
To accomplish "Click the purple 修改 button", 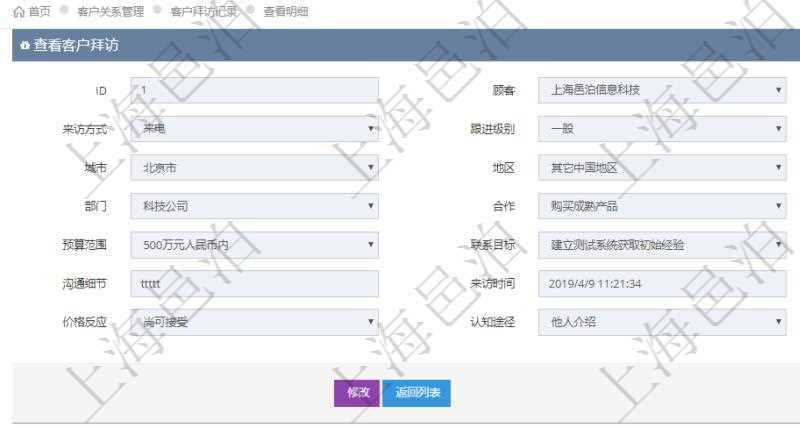I will pos(357,393).
